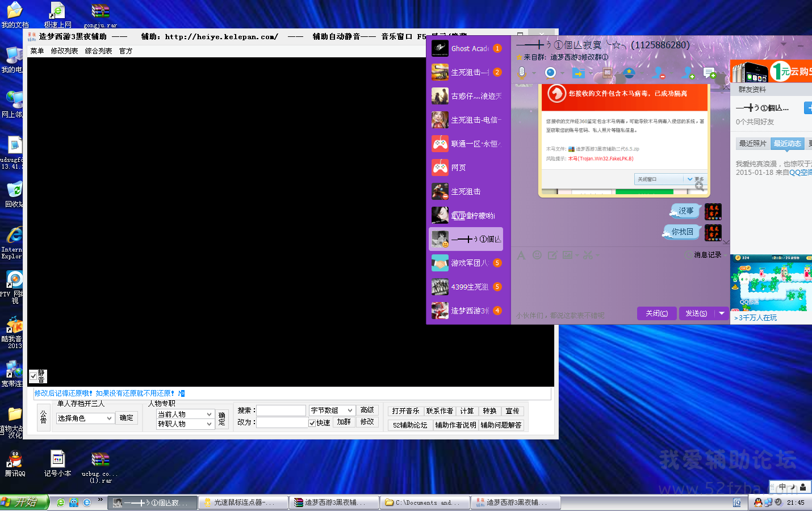Click the add friend icon with green plus
812x511 pixels.
click(x=688, y=73)
